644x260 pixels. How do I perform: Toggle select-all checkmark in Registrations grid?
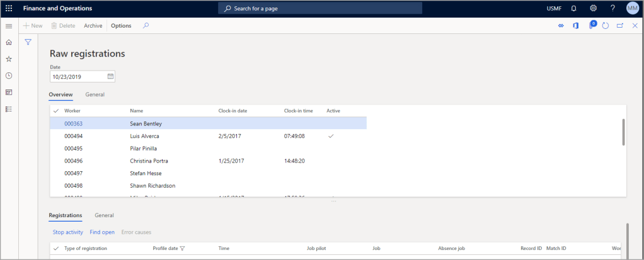click(57, 249)
